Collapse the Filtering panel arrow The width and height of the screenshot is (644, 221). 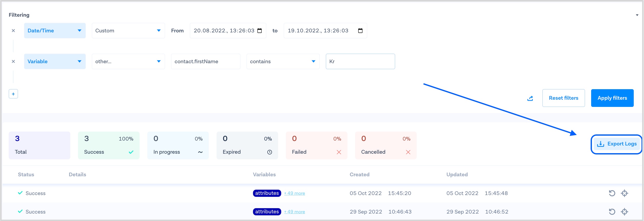(x=637, y=15)
